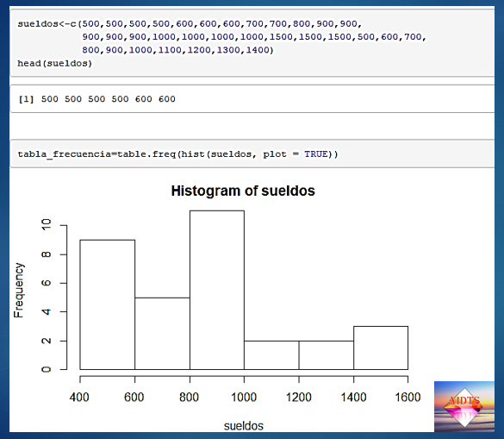Screen dimensions: 504x439
Task: Click the x-axis tick label 1000
Action: pyautogui.click(x=244, y=397)
